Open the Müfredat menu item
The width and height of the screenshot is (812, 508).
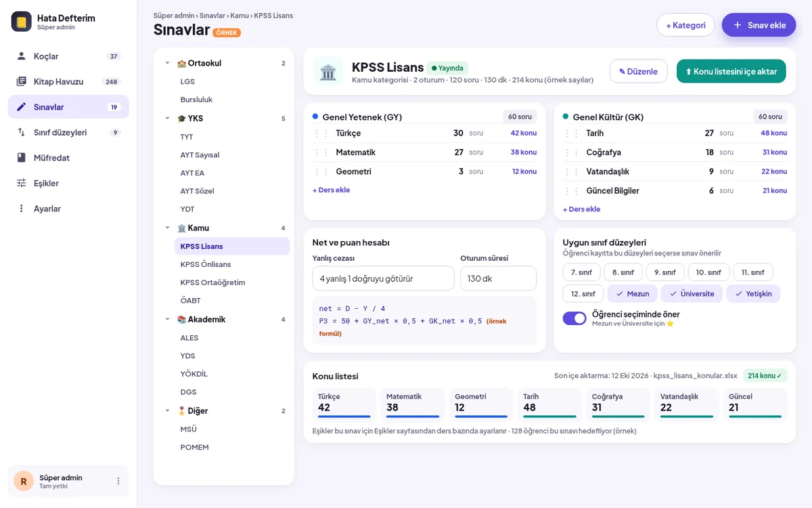pos(68,158)
